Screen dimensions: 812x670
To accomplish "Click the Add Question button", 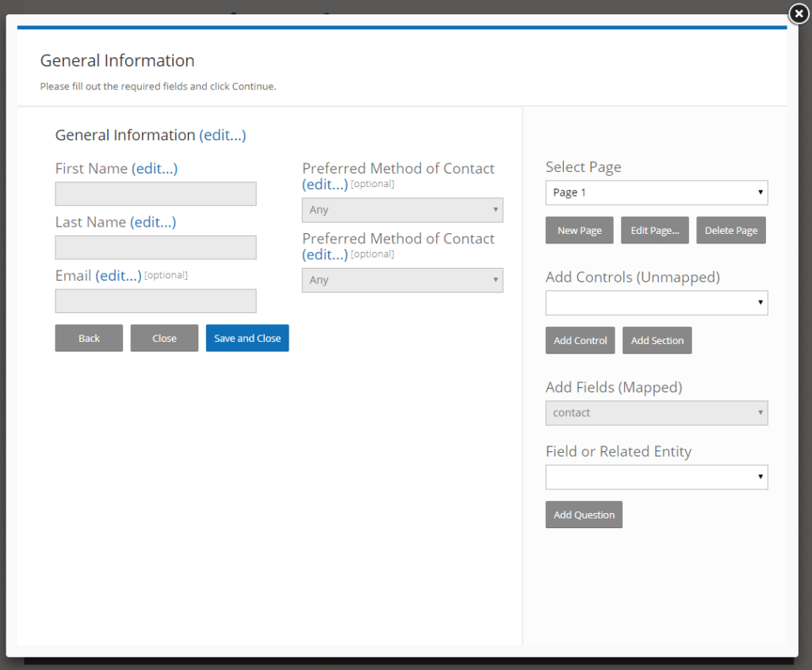I will [584, 515].
